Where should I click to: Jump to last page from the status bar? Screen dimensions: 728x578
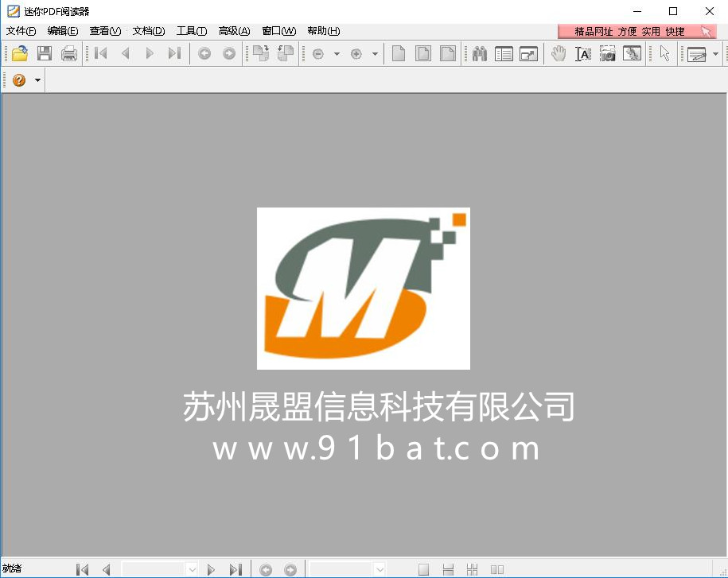point(236,569)
